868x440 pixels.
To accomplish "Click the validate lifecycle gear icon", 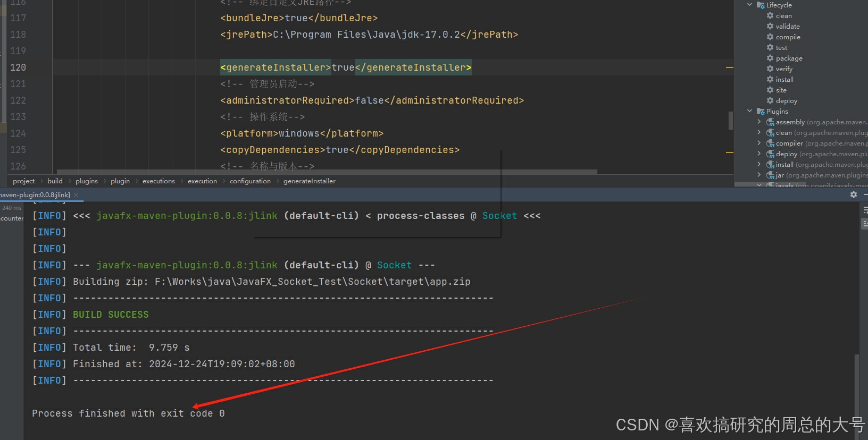I will [x=770, y=26].
